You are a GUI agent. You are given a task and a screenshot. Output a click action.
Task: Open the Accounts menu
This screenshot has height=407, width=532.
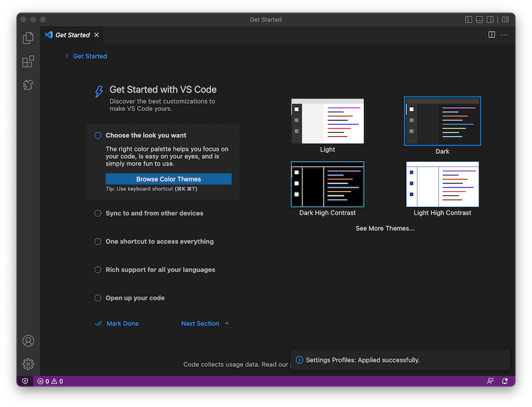pos(28,340)
